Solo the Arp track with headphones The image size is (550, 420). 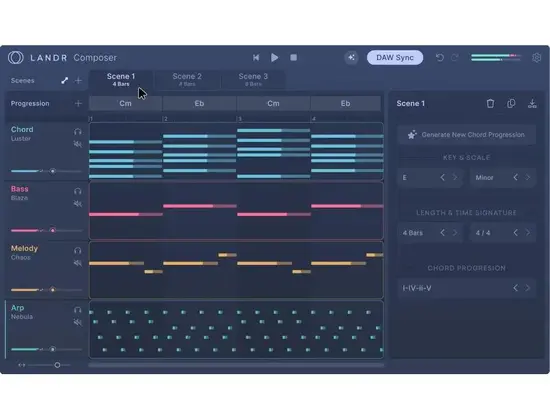(78, 310)
